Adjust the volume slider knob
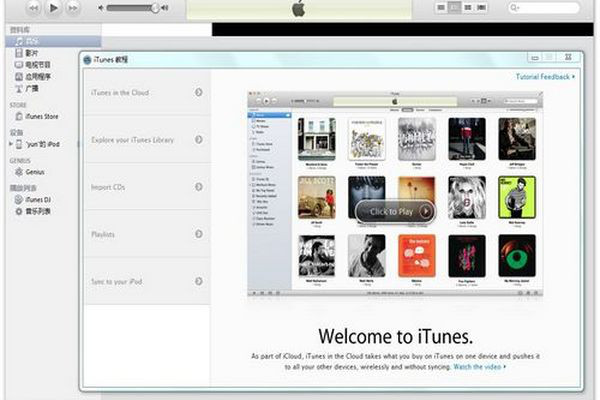The width and height of the screenshot is (600, 400). (x=155, y=8)
